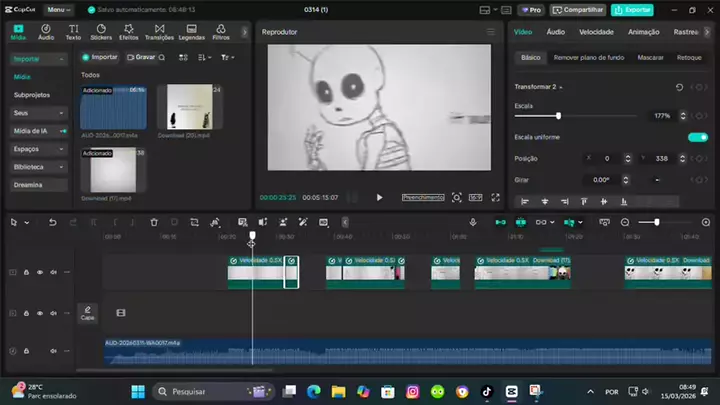Viewport: 720px width, 405px height.
Task: Open the Menu dropdown
Action: click(59, 9)
